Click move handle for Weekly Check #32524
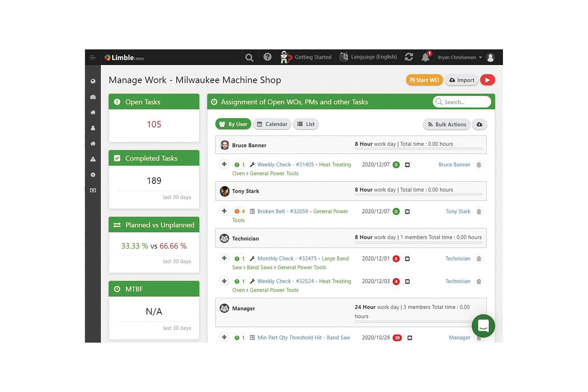588x392 pixels. 224,281
